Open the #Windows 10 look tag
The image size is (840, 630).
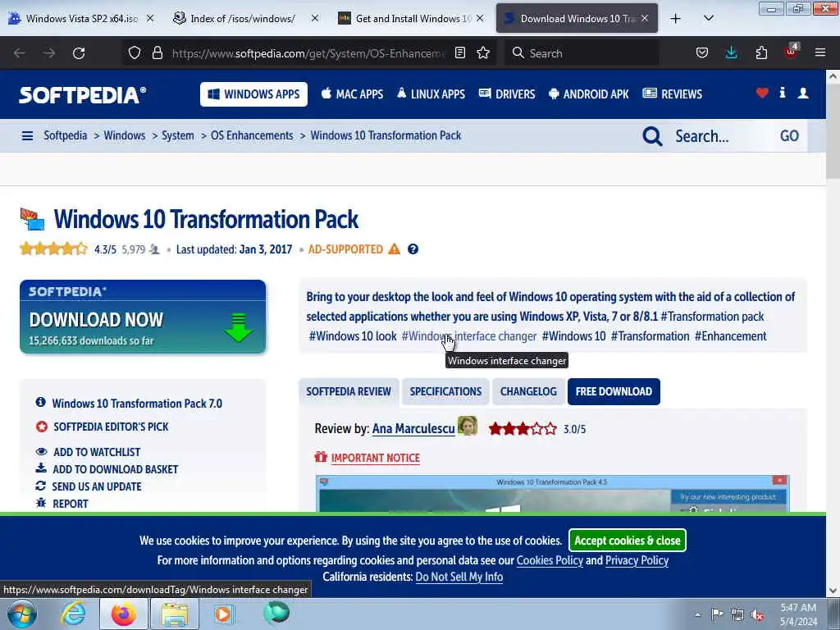(353, 336)
